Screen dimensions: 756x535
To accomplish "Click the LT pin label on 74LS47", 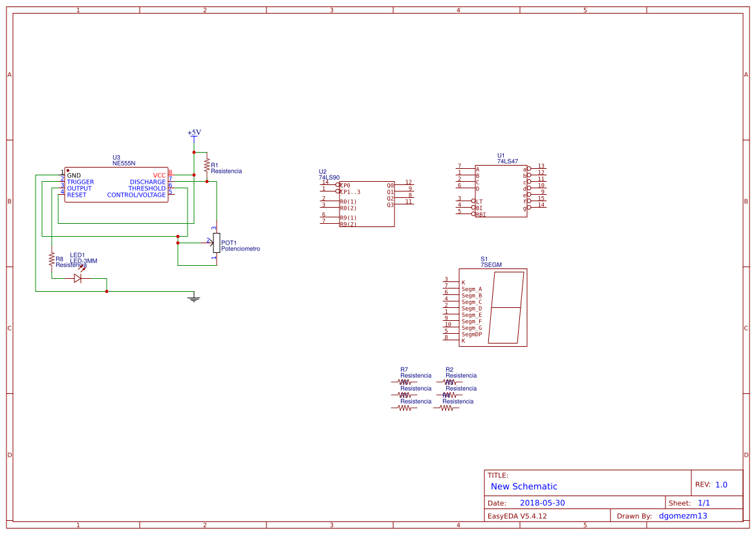I will pos(479,202).
